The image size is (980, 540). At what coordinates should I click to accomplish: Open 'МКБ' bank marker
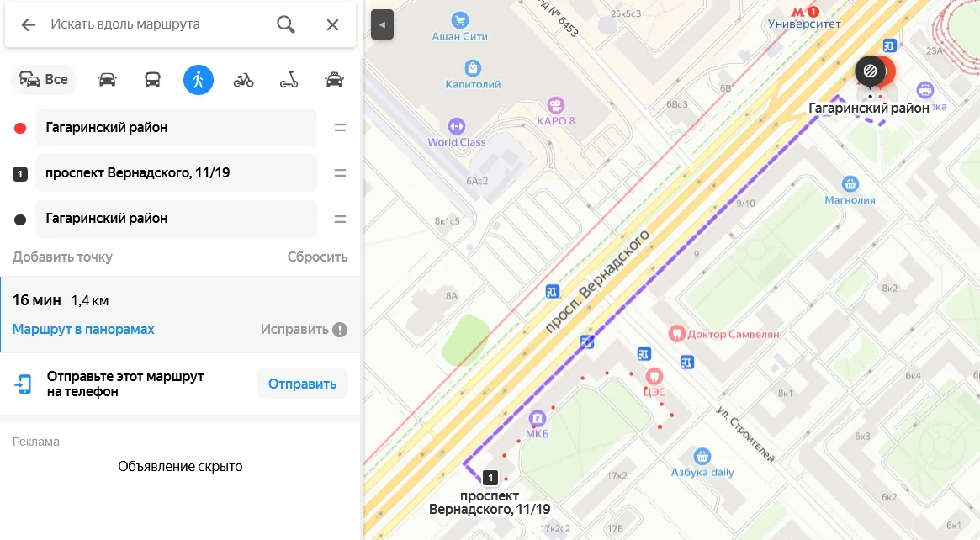tap(538, 418)
